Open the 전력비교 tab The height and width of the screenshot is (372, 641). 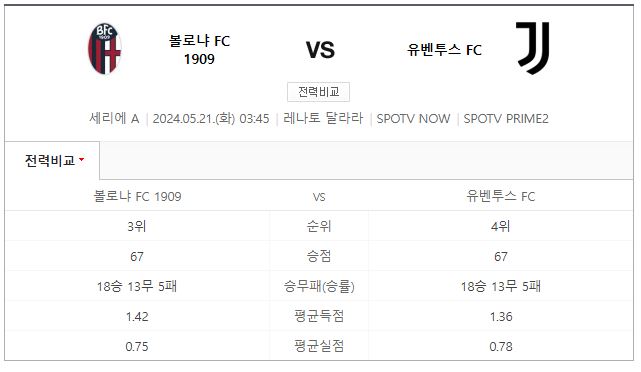52,160
